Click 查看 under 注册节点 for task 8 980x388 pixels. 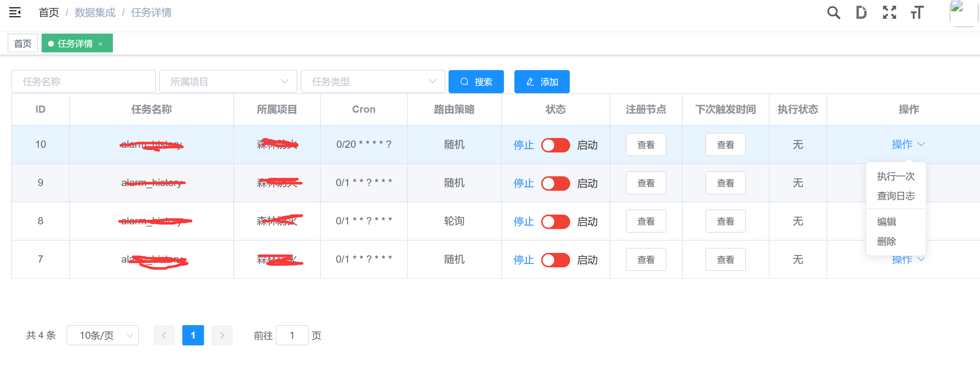point(646,221)
